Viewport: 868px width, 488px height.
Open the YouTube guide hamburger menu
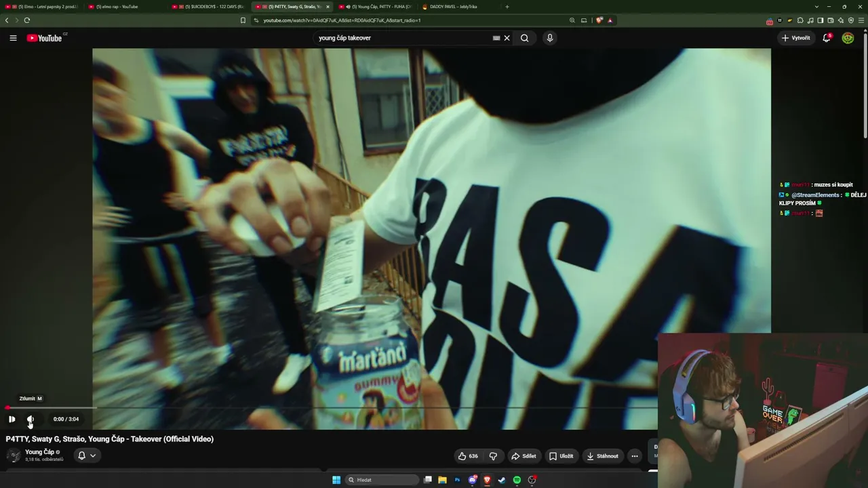(x=13, y=38)
